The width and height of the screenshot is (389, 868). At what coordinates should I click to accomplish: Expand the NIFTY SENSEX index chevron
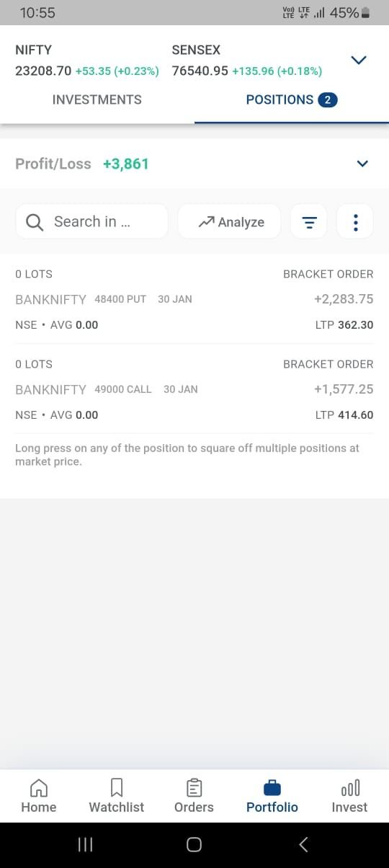359,60
